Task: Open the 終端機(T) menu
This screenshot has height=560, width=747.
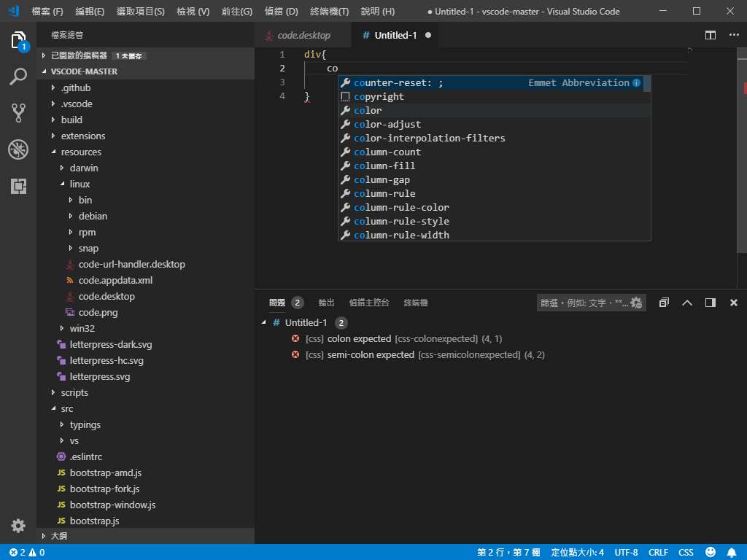Action: [329, 12]
